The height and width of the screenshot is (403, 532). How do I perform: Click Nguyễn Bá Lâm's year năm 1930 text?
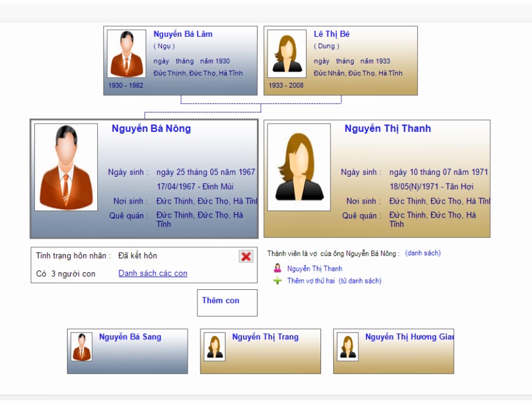click(215, 61)
